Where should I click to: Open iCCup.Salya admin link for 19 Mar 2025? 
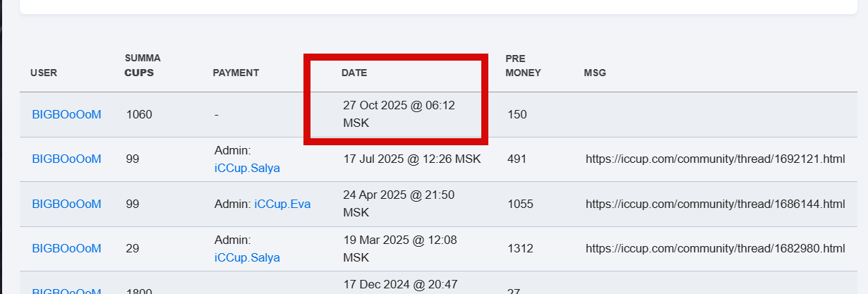[x=247, y=257]
